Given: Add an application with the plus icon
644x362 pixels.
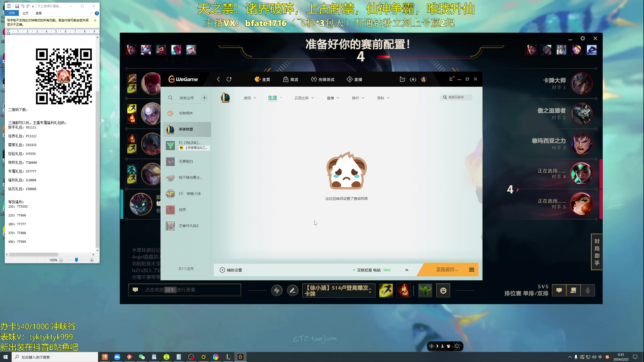Looking at the screenshot, I should point(205,98).
